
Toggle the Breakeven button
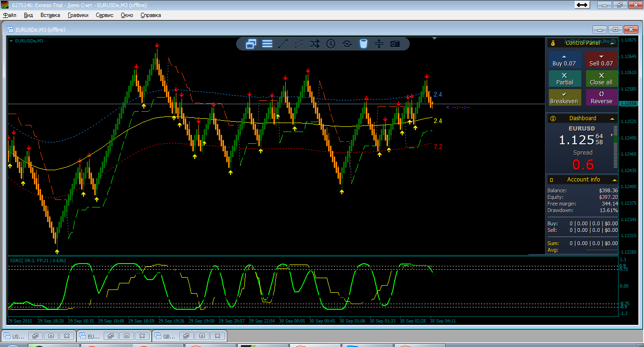tap(564, 98)
